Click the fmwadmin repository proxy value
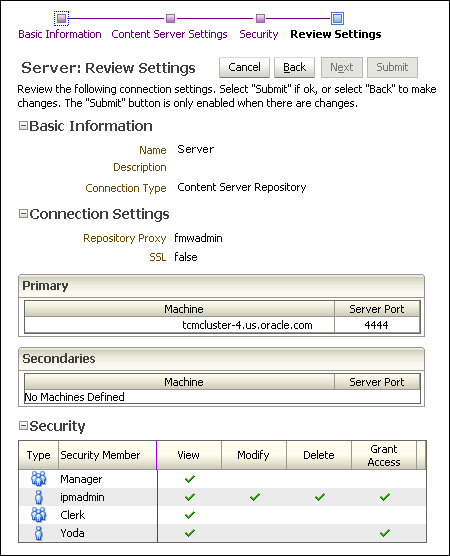This screenshot has width=450, height=556. pyautogui.click(x=198, y=238)
